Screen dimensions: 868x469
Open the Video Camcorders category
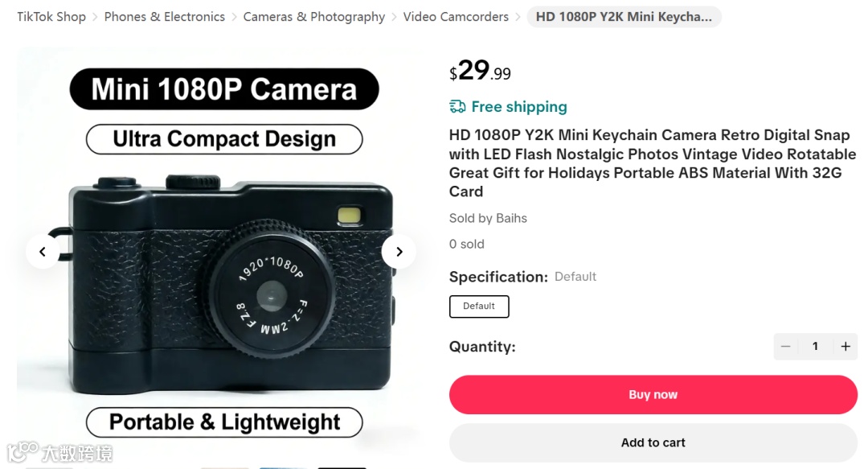(456, 17)
